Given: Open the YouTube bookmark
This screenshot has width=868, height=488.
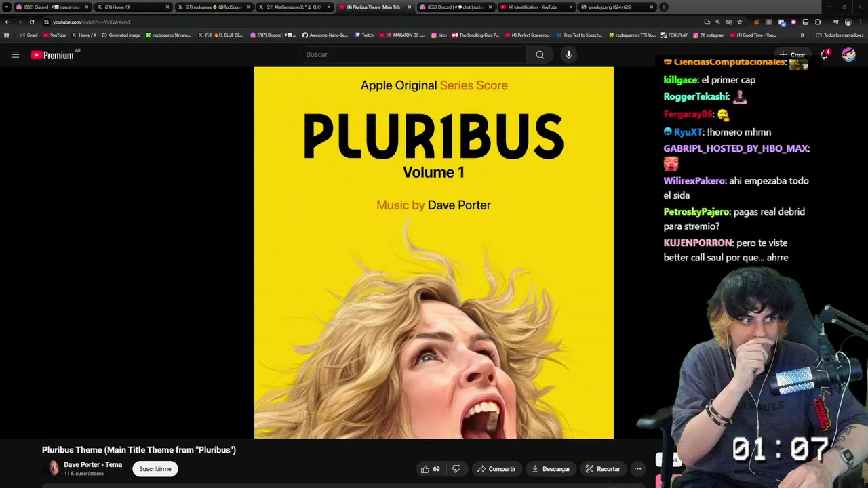Looking at the screenshot, I should click(x=54, y=35).
